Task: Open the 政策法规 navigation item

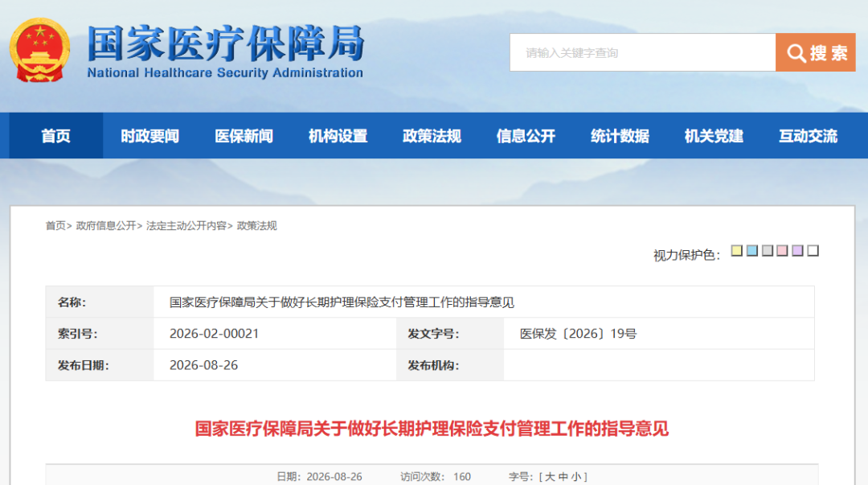Action: (432, 136)
